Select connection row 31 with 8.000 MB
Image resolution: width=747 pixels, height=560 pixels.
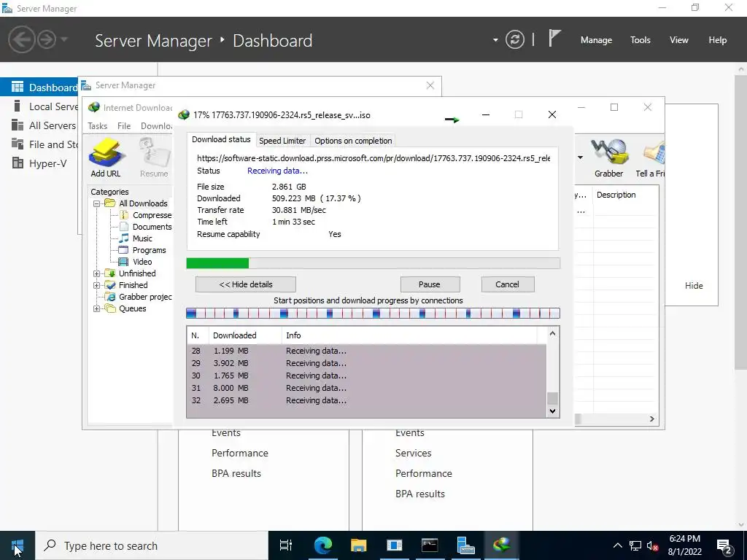[x=366, y=388]
